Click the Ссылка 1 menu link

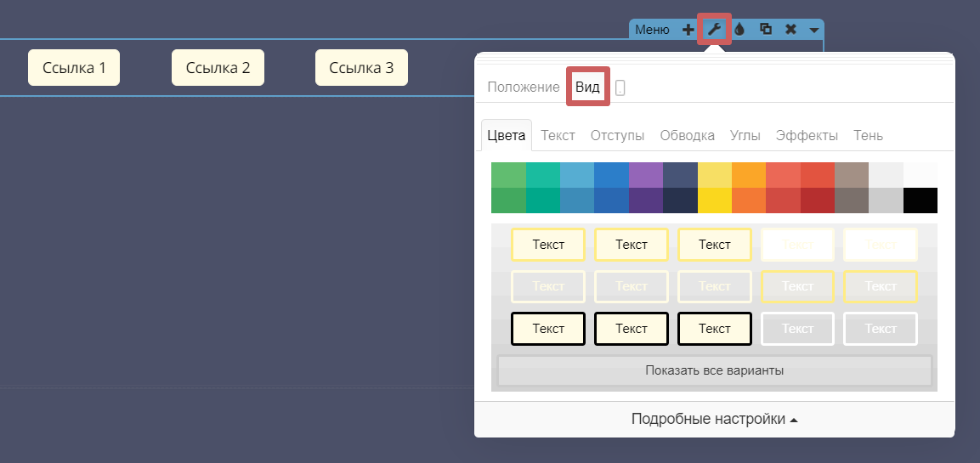coord(74,68)
